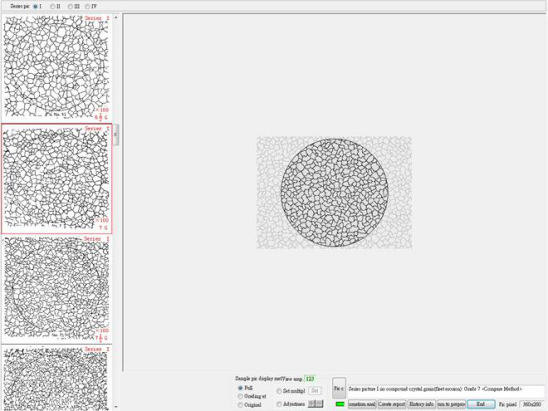Open the History info button
548x411 pixels.
421,404
